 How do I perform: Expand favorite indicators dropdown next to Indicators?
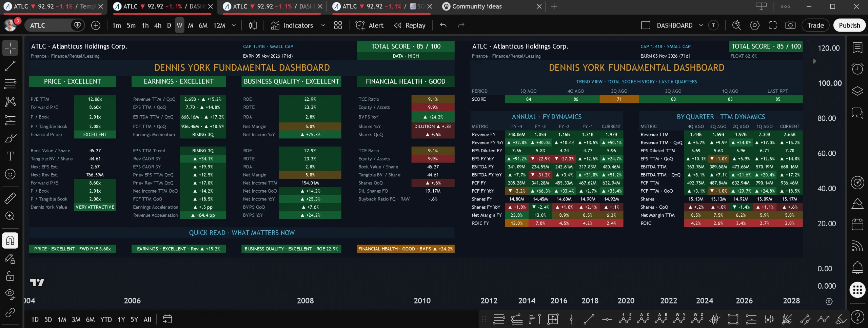pyautogui.click(x=323, y=25)
